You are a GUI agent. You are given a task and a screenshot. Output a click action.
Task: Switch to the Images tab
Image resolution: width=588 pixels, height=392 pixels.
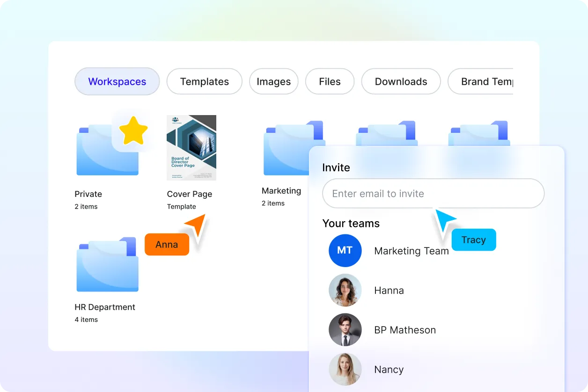click(273, 81)
